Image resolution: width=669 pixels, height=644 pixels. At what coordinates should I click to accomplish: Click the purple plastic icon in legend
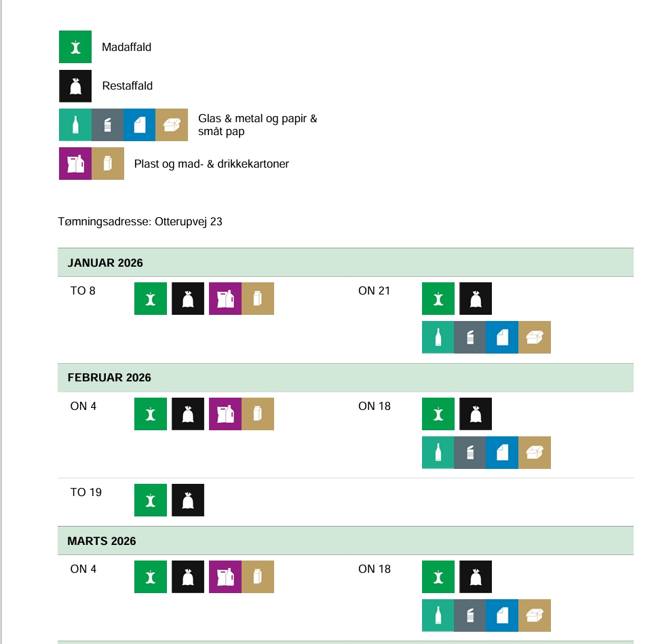(x=75, y=164)
